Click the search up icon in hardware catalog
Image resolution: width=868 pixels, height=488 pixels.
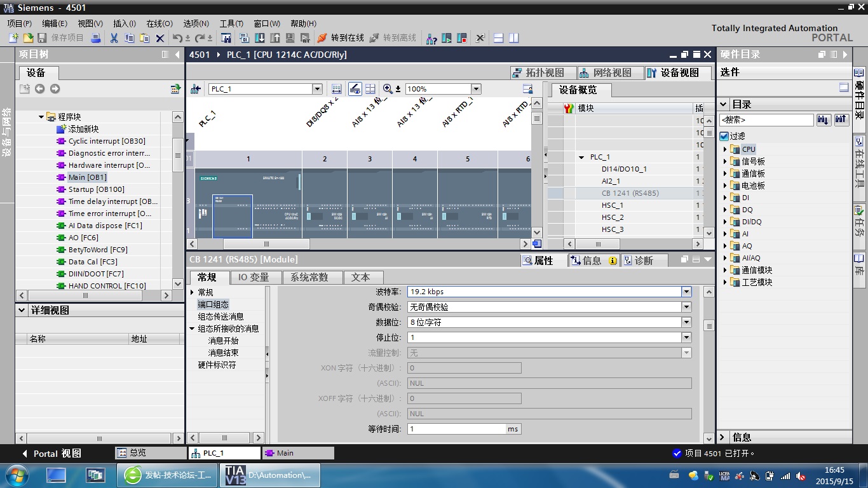click(x=841, y=119)
